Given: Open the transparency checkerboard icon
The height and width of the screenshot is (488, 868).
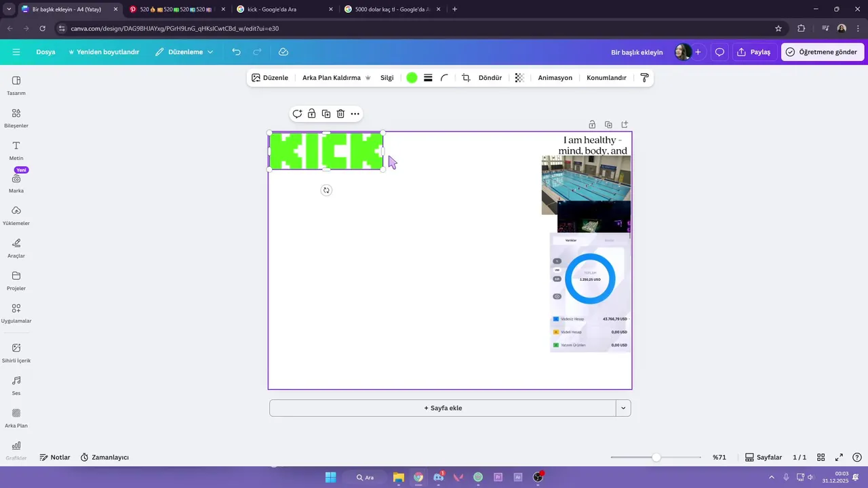Looking at the screenshot, I should (x=519, y=78).
